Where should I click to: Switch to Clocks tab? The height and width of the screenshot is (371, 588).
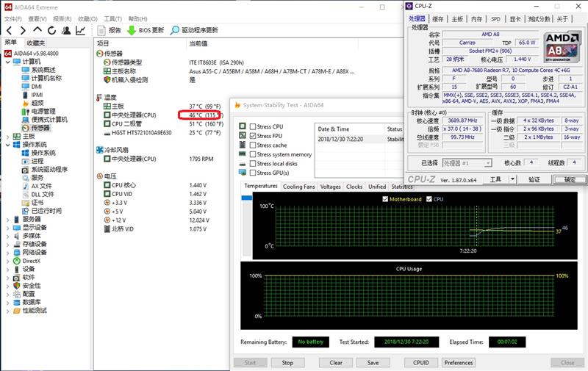pyautogui.click(x=354, y=187)
